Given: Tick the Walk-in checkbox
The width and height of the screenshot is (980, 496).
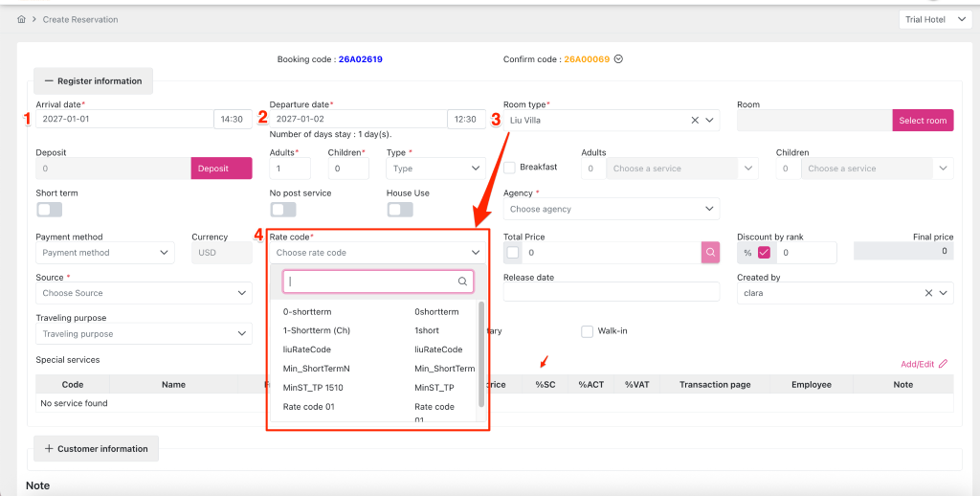Looking at the screenshot, I should click(588, 332).
